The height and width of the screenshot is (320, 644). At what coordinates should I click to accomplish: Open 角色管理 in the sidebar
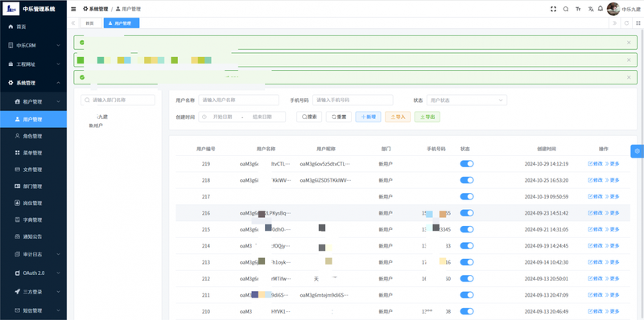click(33, 136)
